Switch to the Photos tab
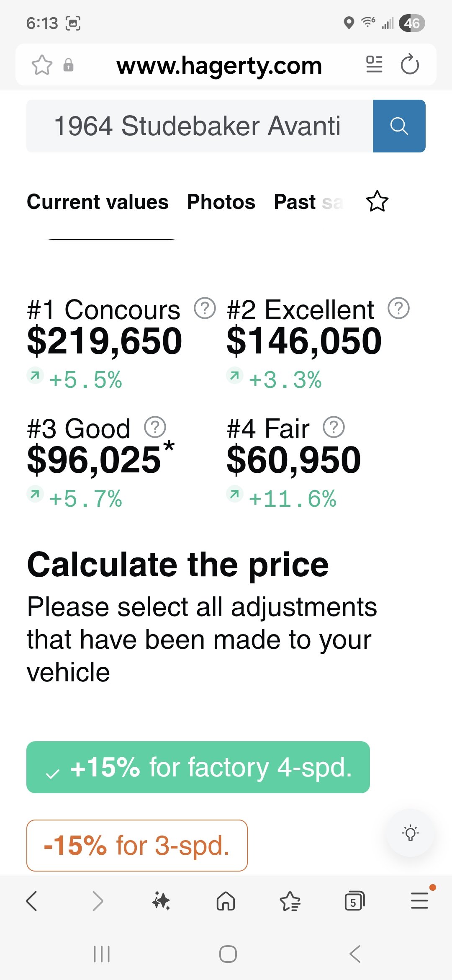The width and height of the screenshot is (452, 980). tap(221, 202)
